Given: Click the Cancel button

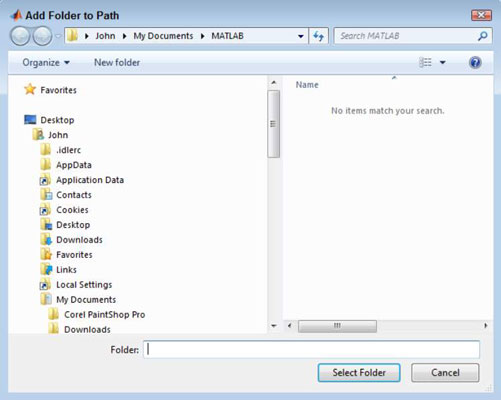Looking at the screenshot, I should (x=445, y=372).
